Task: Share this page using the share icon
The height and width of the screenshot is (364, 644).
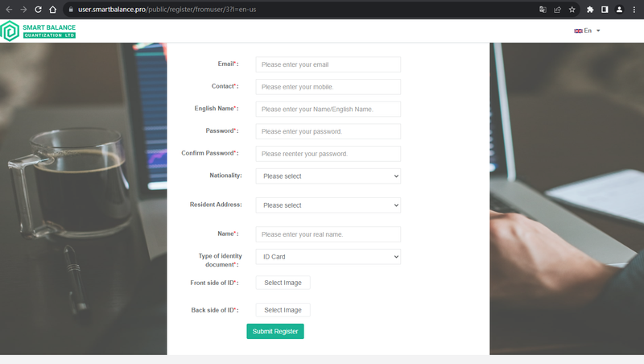Action: click(557, 10)
